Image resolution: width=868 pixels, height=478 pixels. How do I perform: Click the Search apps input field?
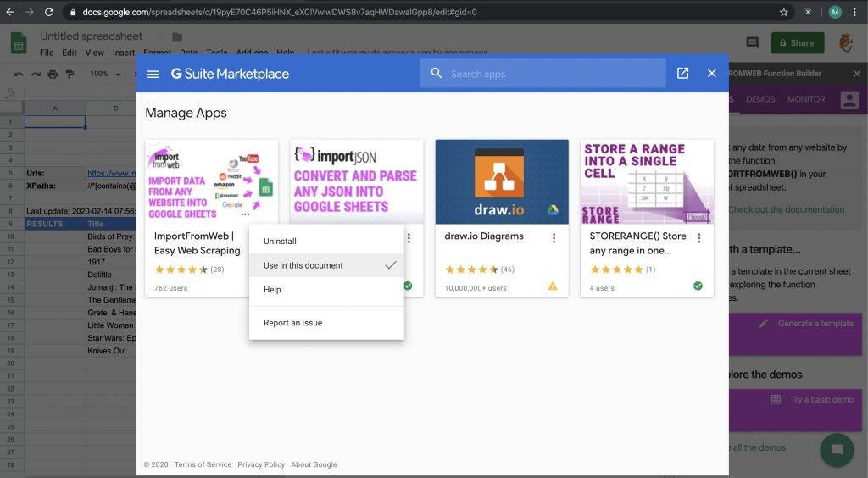(x=542, y=74)
